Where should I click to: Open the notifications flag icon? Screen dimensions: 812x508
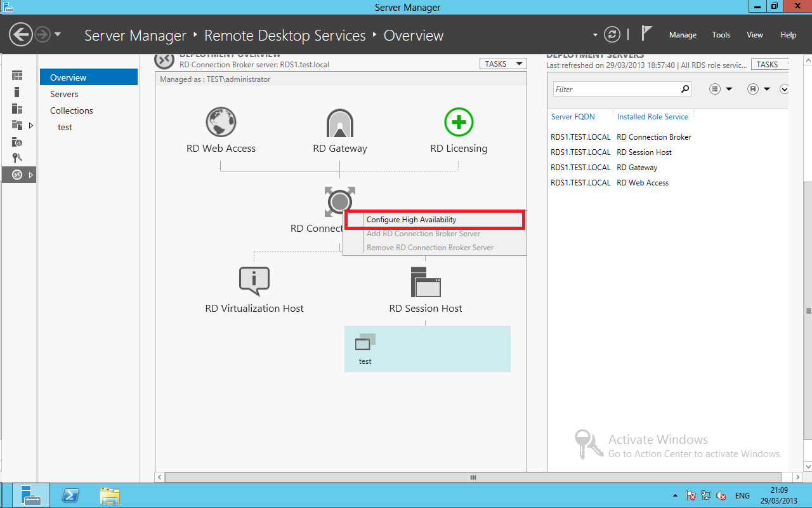646,34
